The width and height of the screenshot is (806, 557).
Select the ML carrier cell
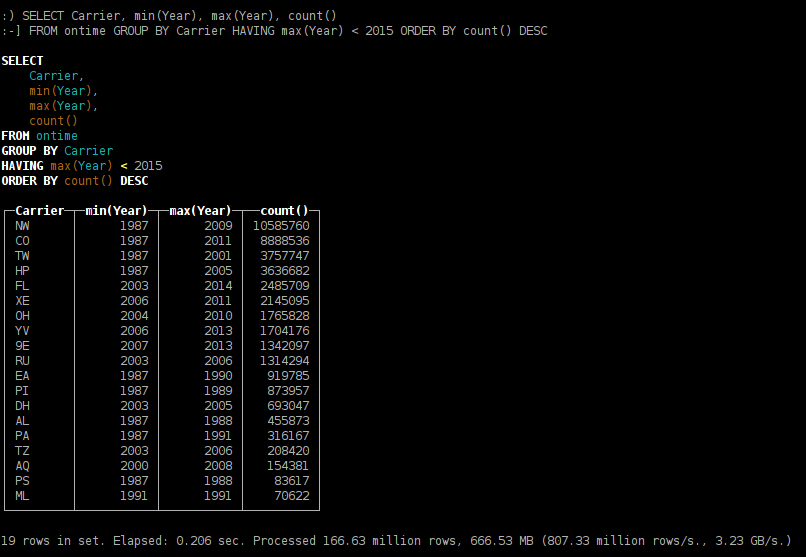pyautogui.click(x=22, y=496)
